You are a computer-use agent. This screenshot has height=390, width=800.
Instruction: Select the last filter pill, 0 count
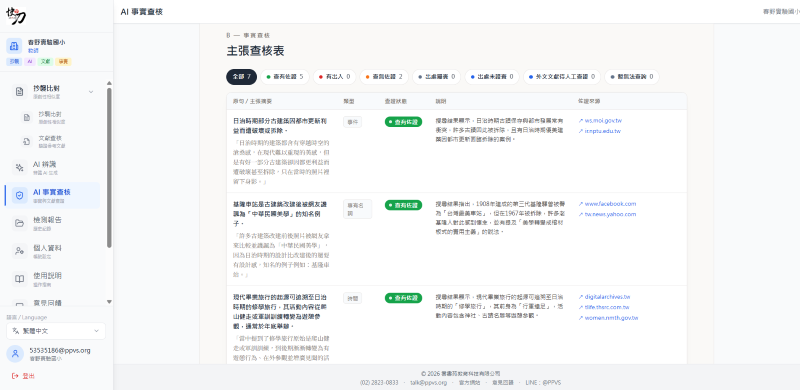(632, 77)
